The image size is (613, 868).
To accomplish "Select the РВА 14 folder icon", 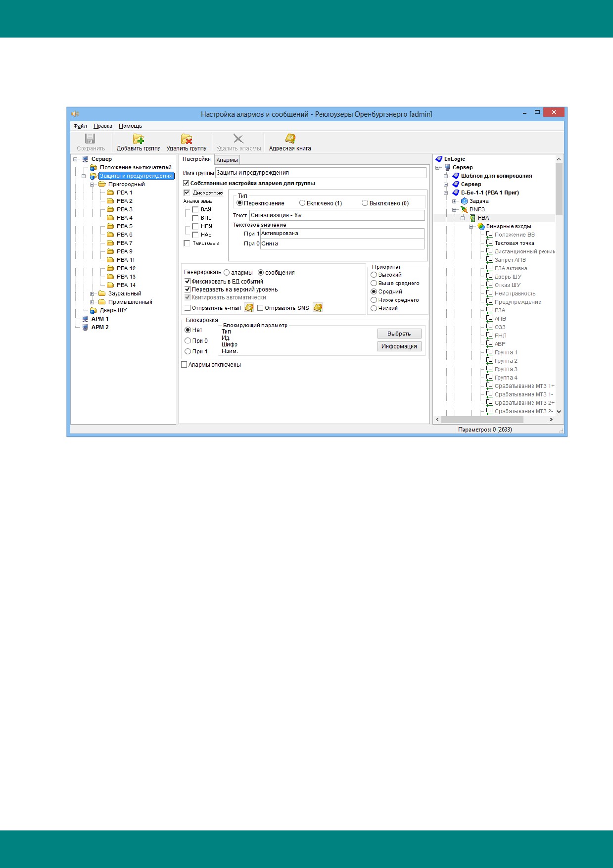I will [x=110, y=285].
